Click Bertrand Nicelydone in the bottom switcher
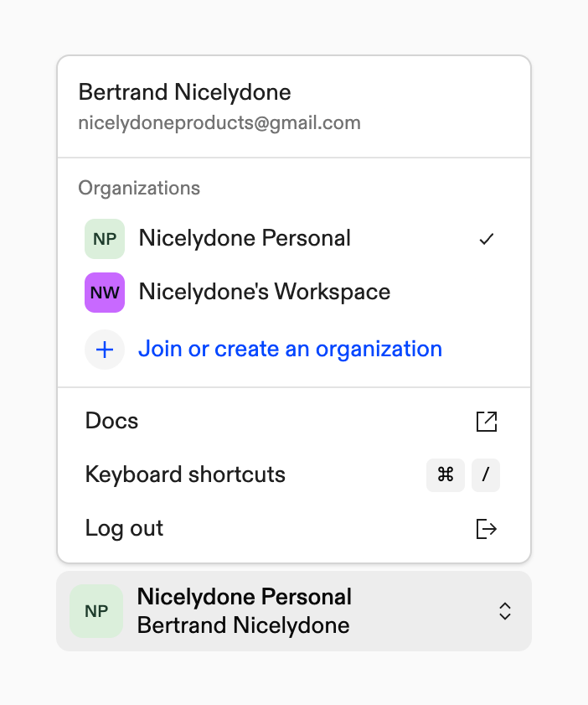Screen dimensions: 588x705 (243, 625)
